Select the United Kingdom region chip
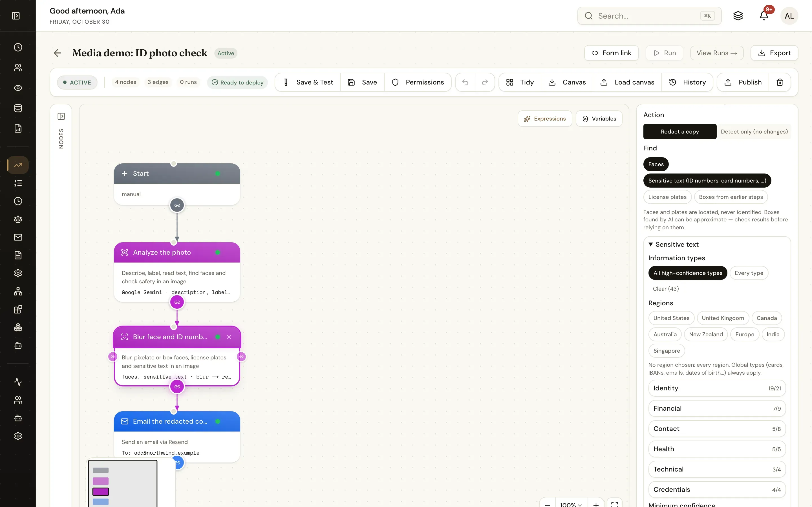This screenshot has width=812, height=507. [723, 318]
